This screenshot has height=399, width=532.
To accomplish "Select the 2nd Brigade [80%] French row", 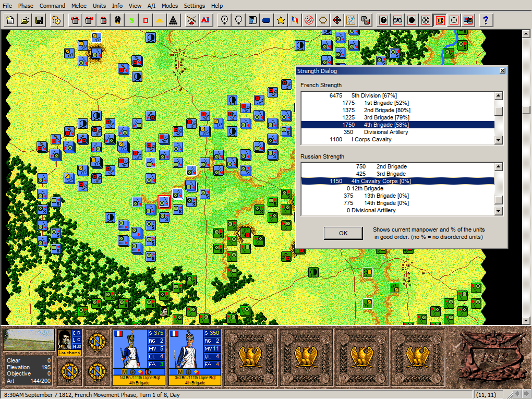I will pyautogui.click(x=397, y=110).
